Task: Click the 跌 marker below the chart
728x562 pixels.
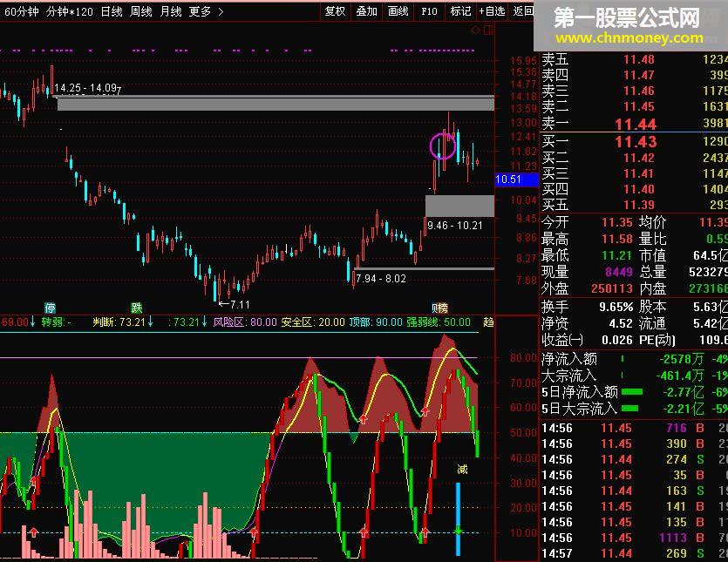Action: pos(137,308)
